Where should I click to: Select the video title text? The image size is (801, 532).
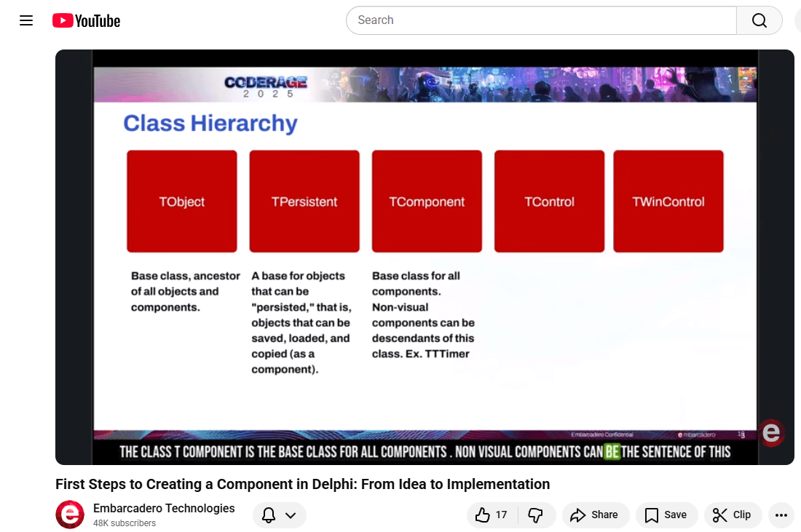(x=302, y=484)
